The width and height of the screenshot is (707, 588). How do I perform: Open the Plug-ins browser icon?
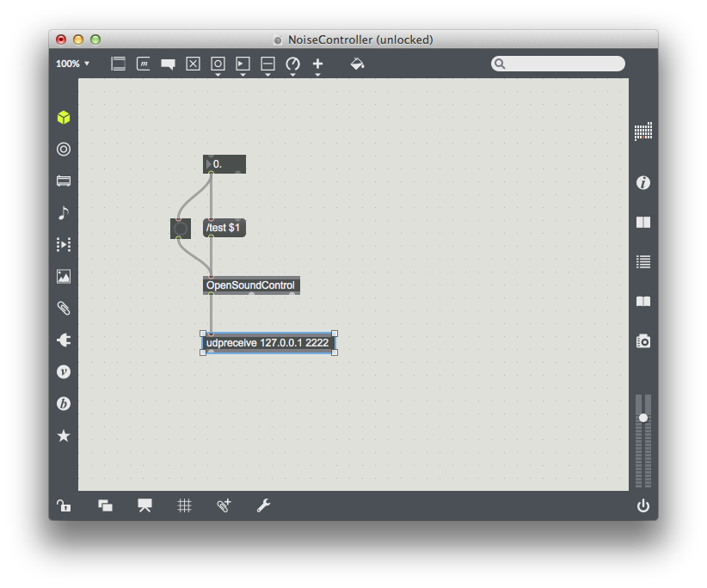64,340
